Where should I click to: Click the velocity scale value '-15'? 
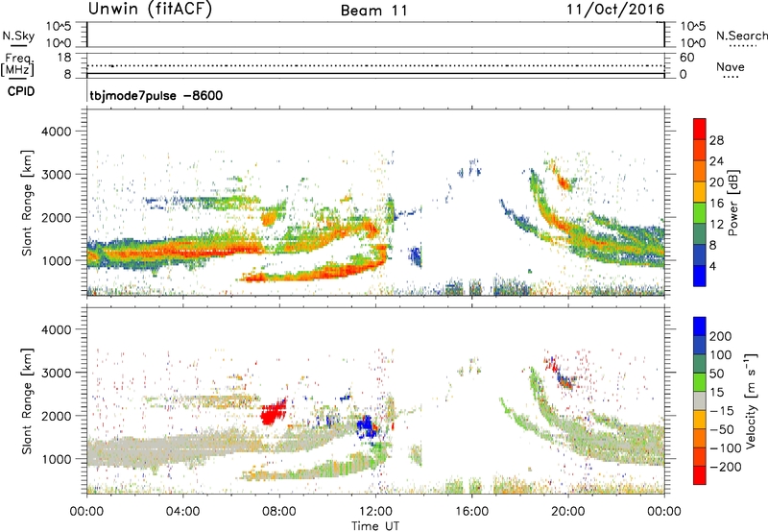point(722,410)
